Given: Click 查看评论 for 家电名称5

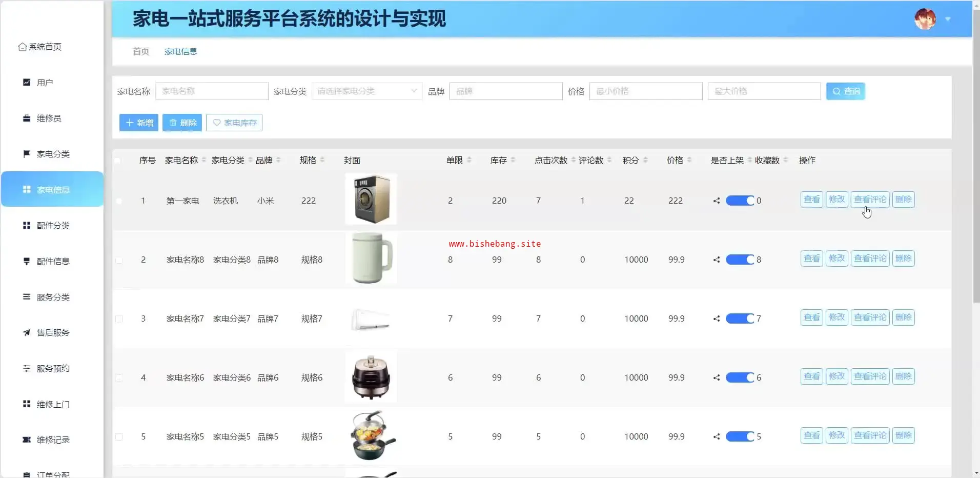Looking at the screenshot, I should point(870,435).
